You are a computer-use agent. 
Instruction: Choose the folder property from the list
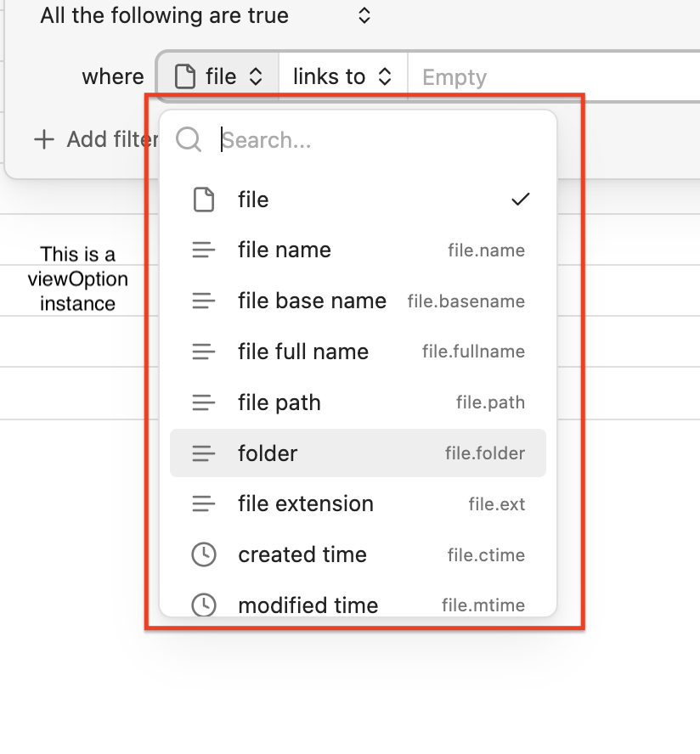click(x=358, y=453)
